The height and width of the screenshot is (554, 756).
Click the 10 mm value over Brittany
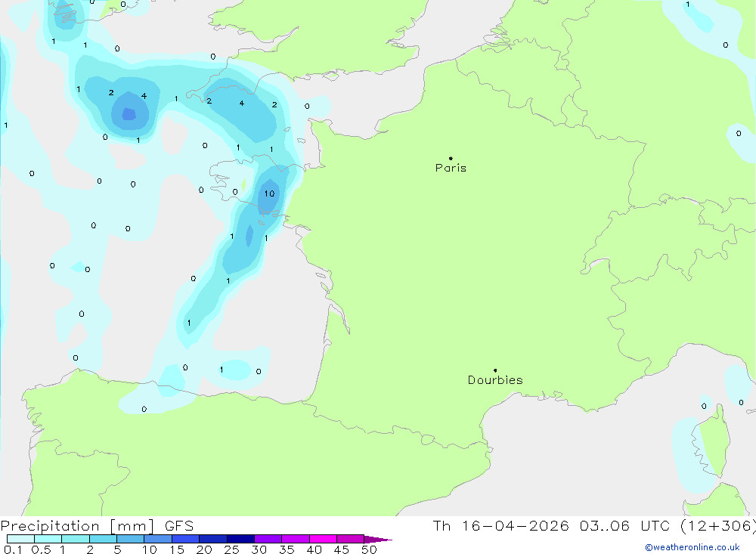[269, 193]
